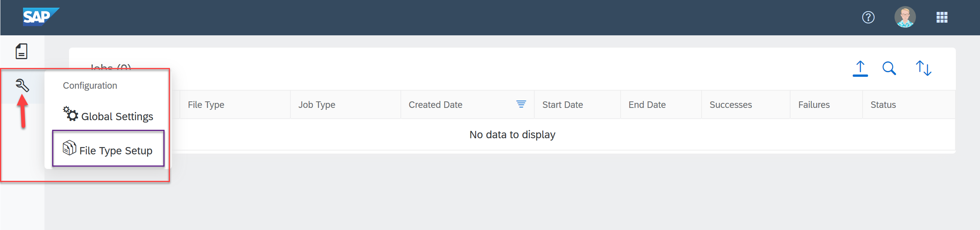Viewport: 980px width, 230px height.
Task: Open Global Settings menu entry
Action: [x=108, y=115]
